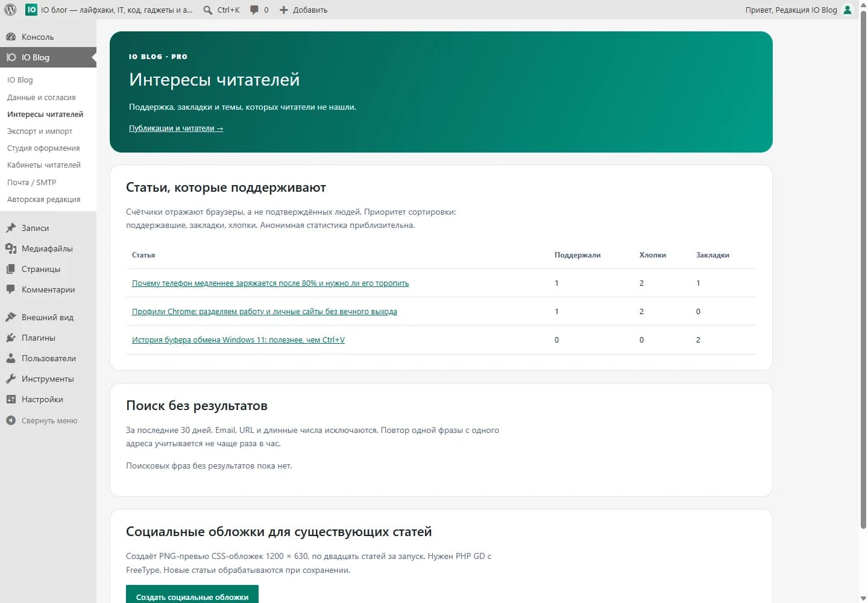This screenshot has height=603, width=868.
Task: Click the Комментарии bubble icon in sidebar
Action: click(11, 289)
